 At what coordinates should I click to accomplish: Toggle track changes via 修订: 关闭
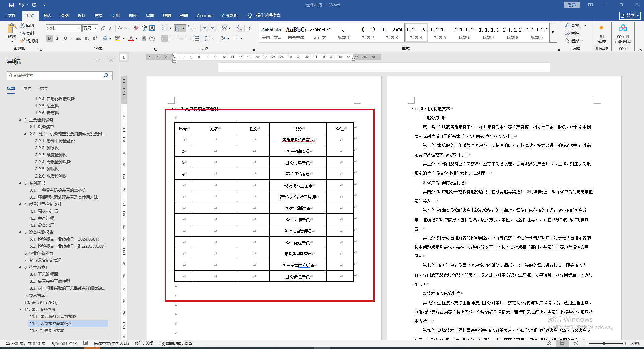coord(144,343)
